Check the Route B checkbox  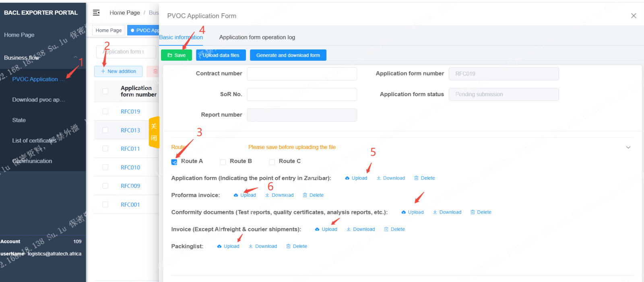click(x=223, y=162)
